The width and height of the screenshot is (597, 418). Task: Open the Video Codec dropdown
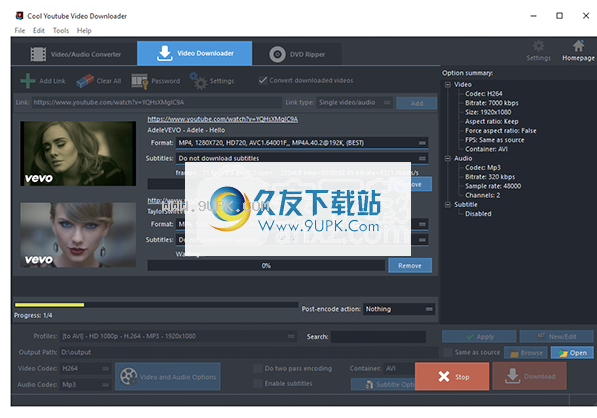tap(86, 369)
